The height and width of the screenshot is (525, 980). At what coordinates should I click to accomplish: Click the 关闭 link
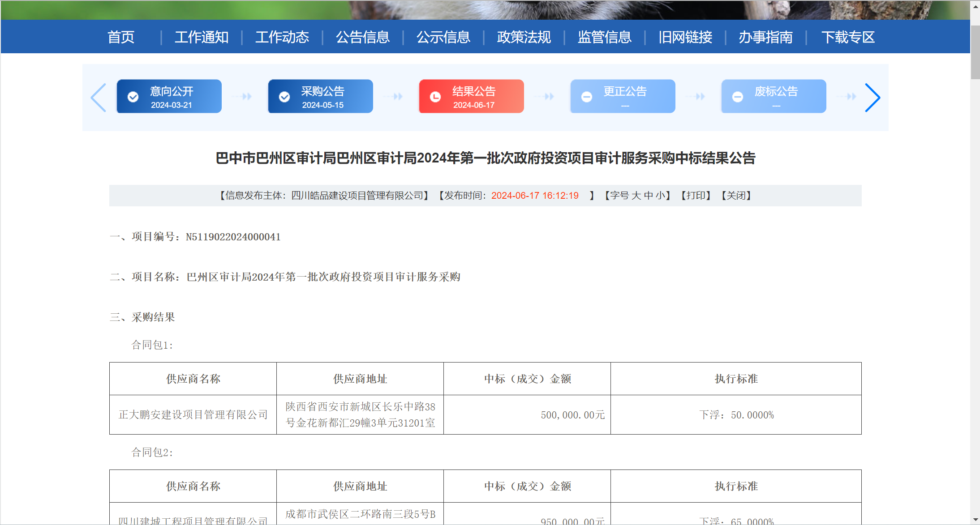pos(736,196)
